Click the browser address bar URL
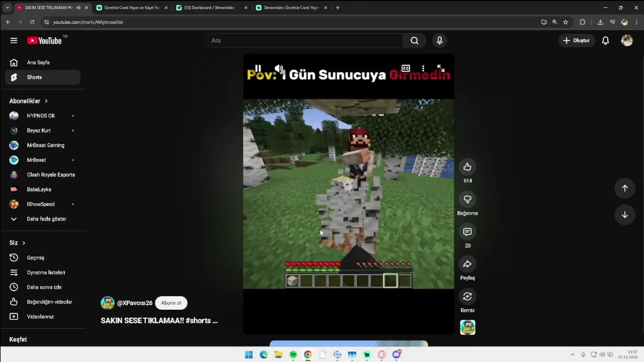Viewport: 644px width, 362px height. pyautogui.click(x=88, y=22)
